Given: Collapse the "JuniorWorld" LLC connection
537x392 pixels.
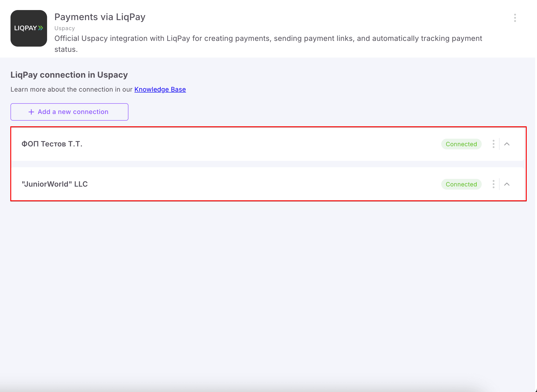Looking at the screenshot, I should (x=507, y=184).
